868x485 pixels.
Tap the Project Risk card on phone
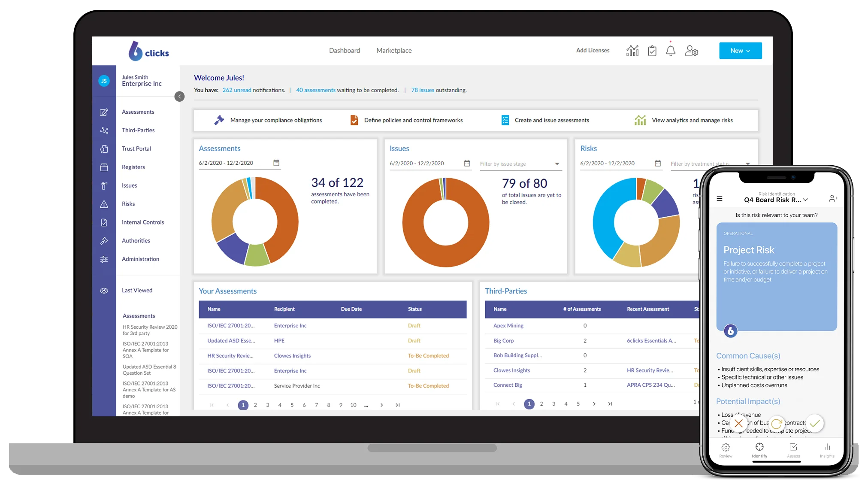pyautogui.click(x=777, y=276)
